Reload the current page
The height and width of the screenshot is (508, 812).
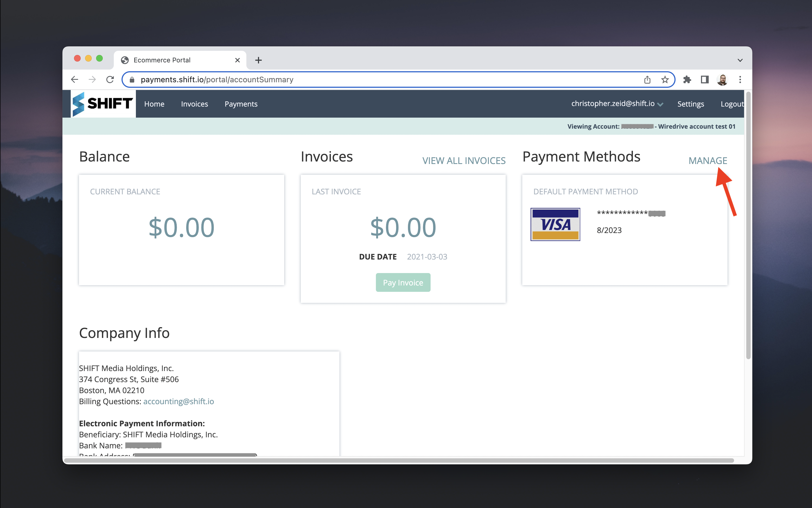pos(110,79)
